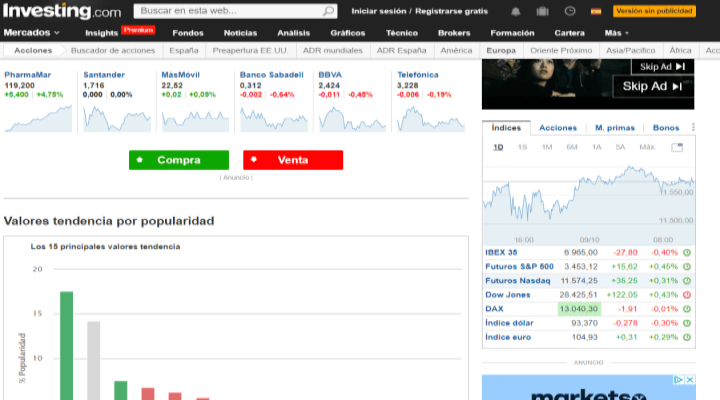The image size is (720, 400).
Task: Click Índice dólar clock status icon
Action: point(687,323)
